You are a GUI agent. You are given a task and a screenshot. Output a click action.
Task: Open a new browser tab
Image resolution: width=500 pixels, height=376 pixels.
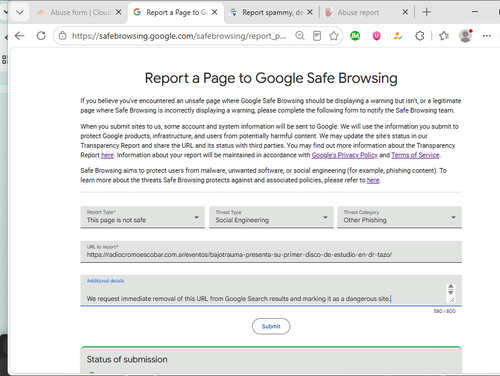426,12
